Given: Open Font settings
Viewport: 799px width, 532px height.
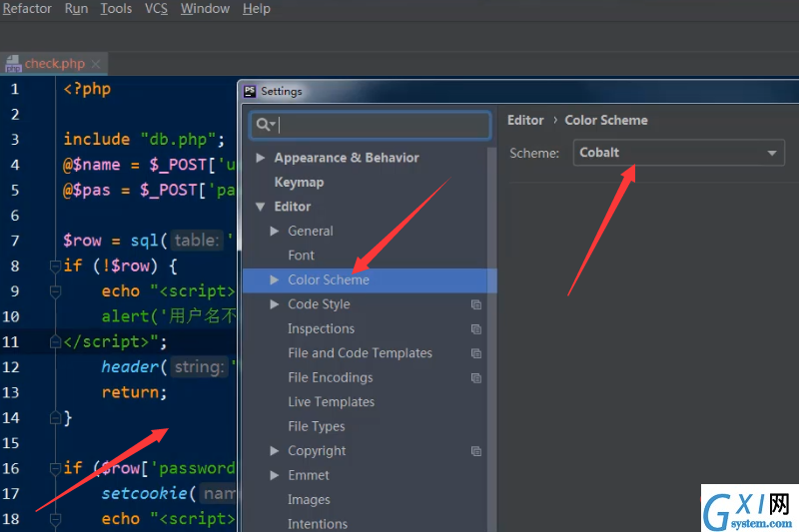Looking at the screenshot, I should point(301,256).
